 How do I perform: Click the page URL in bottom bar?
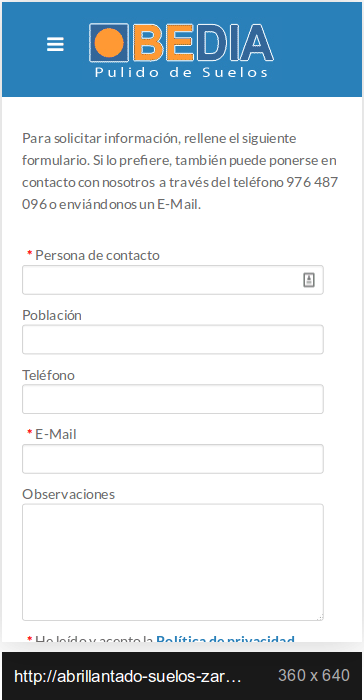click(128, 677)
